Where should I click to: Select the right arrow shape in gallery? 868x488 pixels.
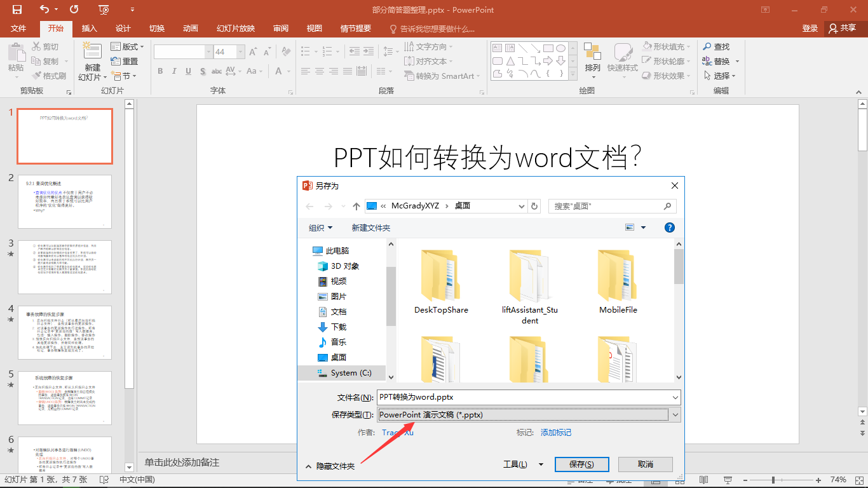point(548,61)
